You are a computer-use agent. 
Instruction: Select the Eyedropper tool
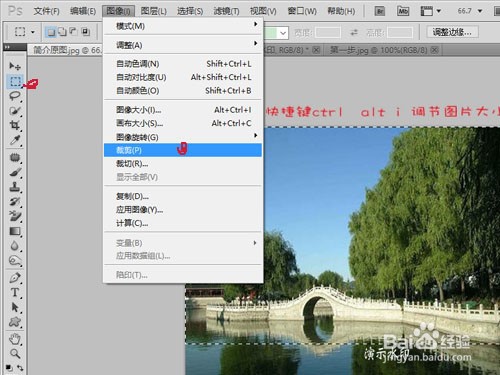(x=15, y=140)
